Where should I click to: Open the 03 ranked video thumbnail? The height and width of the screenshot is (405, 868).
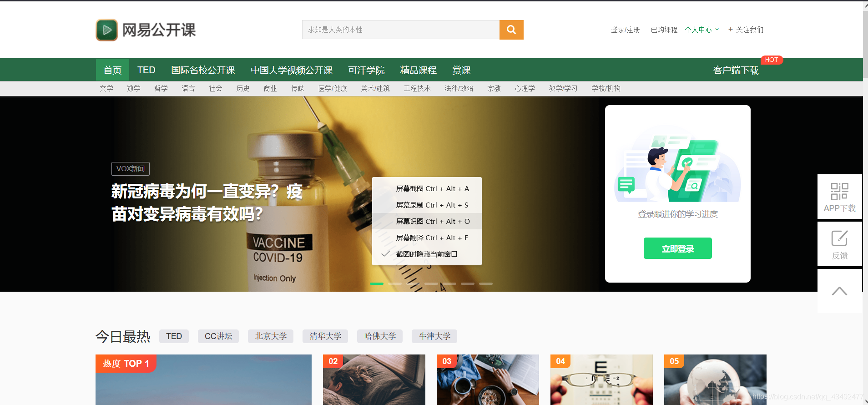[488, 380]
